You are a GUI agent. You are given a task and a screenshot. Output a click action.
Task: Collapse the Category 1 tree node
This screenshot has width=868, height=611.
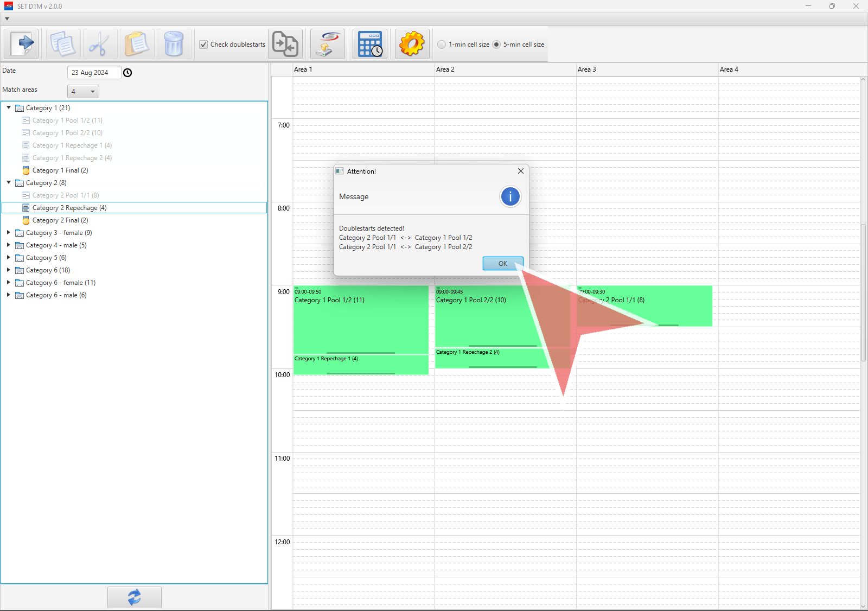9,108
